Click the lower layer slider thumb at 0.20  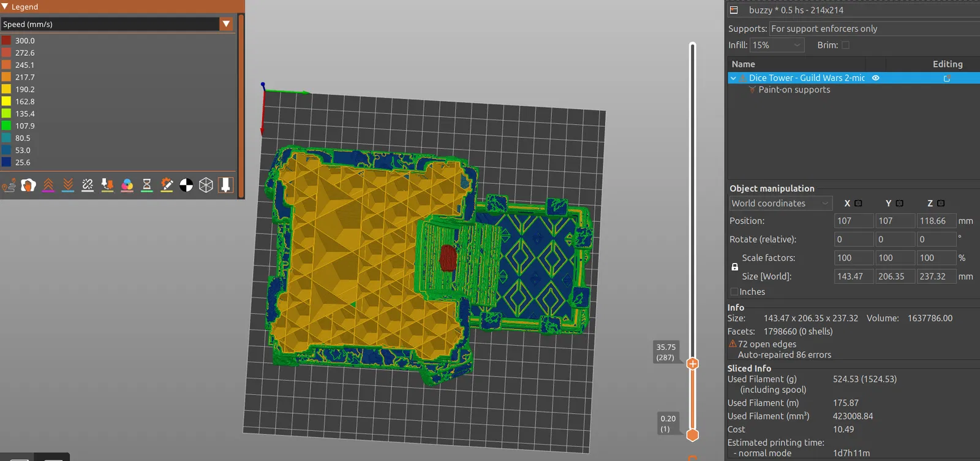[693, 435]
